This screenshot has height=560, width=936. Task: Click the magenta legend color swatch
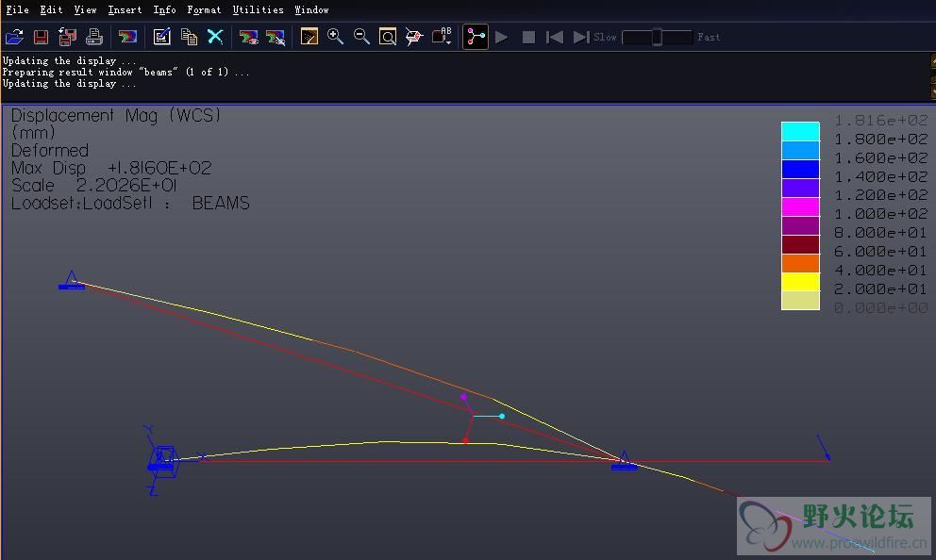[x=800, y=206]
